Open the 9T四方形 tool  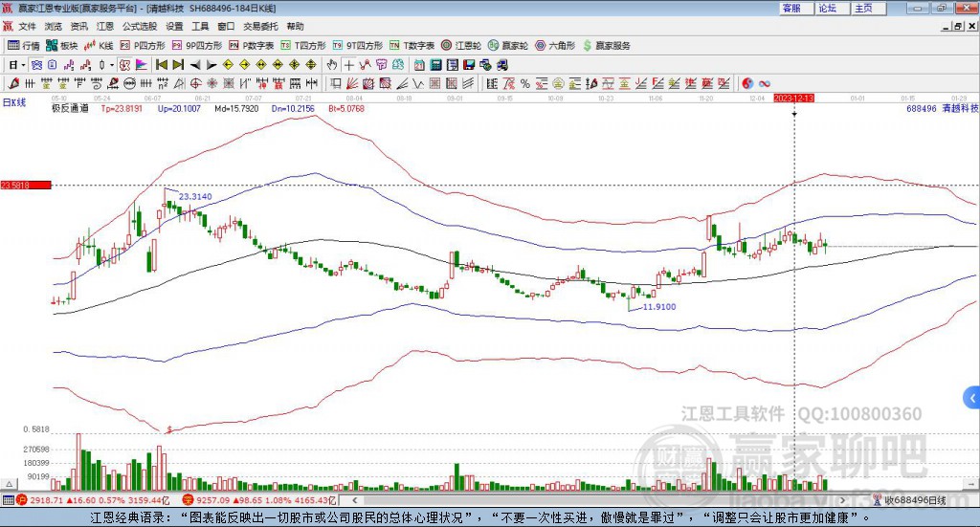tap(358, 46)
